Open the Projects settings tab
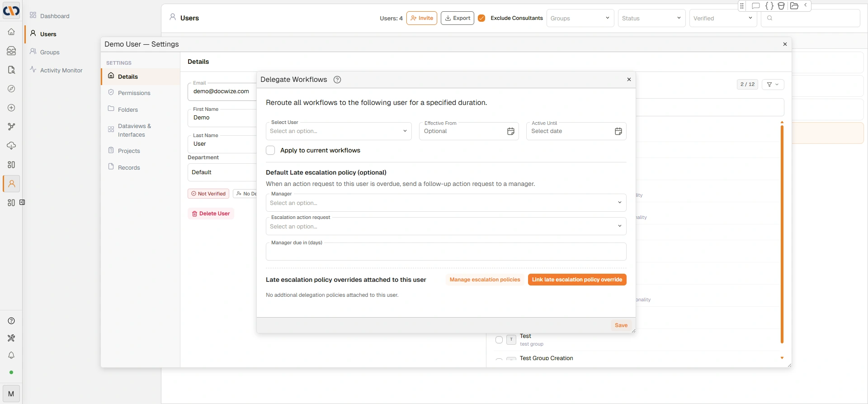 (141, 151)
